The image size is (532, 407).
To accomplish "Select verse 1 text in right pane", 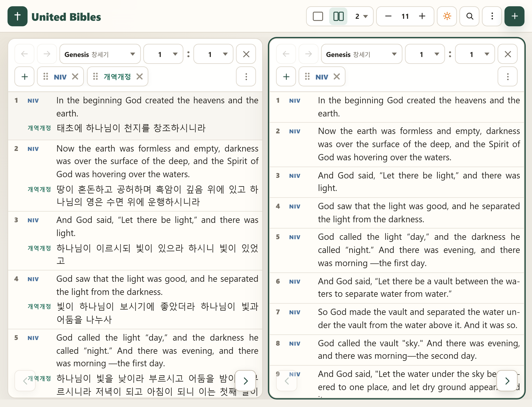I will coord(419,107).
